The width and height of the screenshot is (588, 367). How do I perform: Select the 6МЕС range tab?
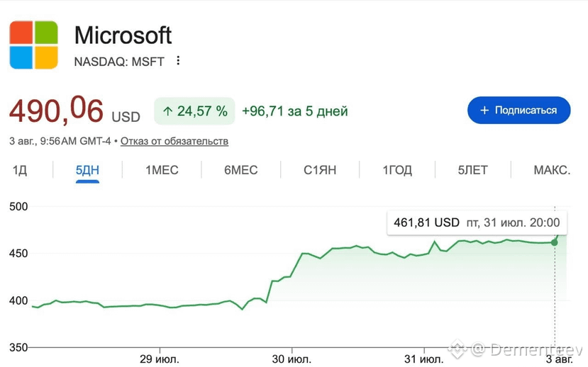(x=240, y=170)
